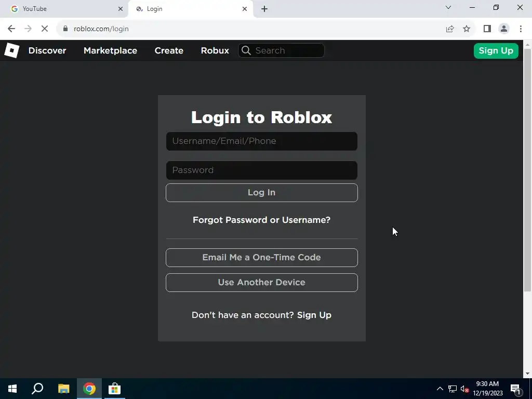
Task: Click the Log In button
Action: click(262, 193)
